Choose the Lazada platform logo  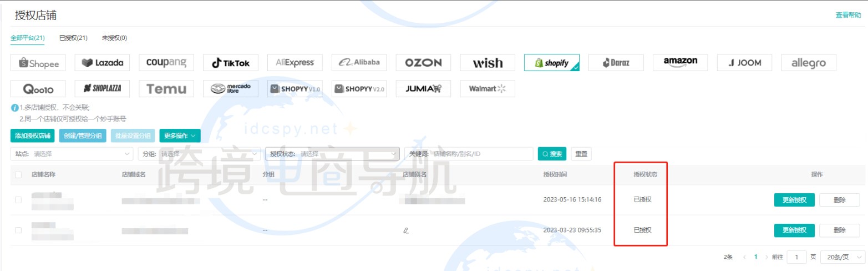103,63
